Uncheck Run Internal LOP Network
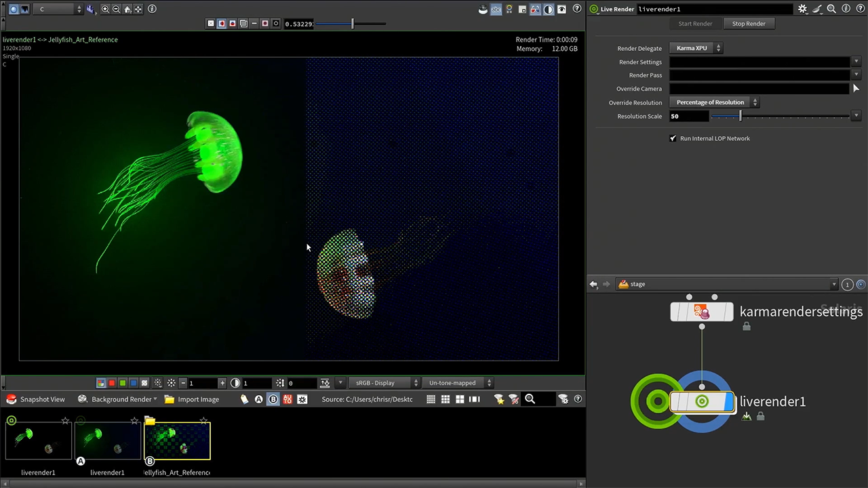The height and width of the screenshot is (488, 868). [673, 138]
